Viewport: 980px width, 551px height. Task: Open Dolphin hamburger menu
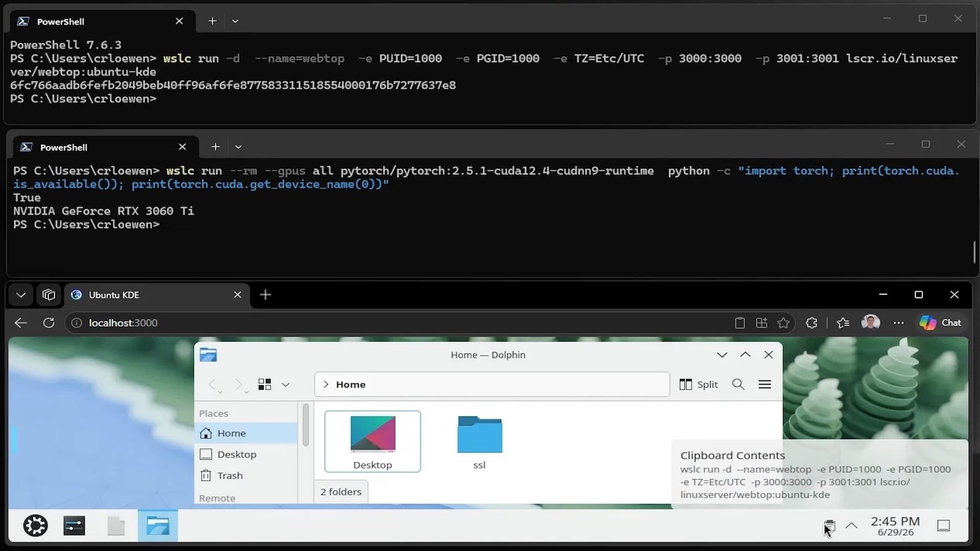[x=765, y=385]
